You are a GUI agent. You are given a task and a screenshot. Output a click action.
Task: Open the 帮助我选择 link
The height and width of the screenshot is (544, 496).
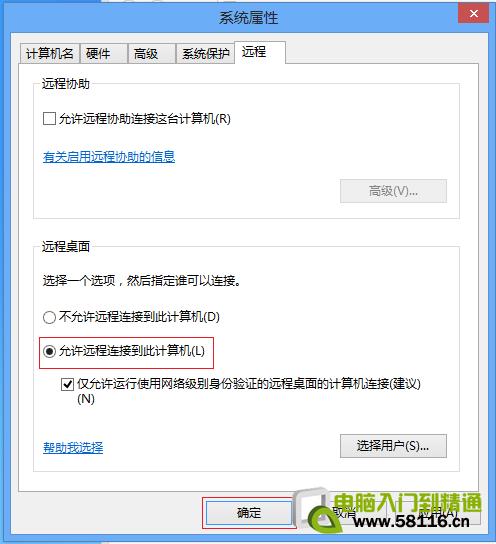tap(73, 448)
